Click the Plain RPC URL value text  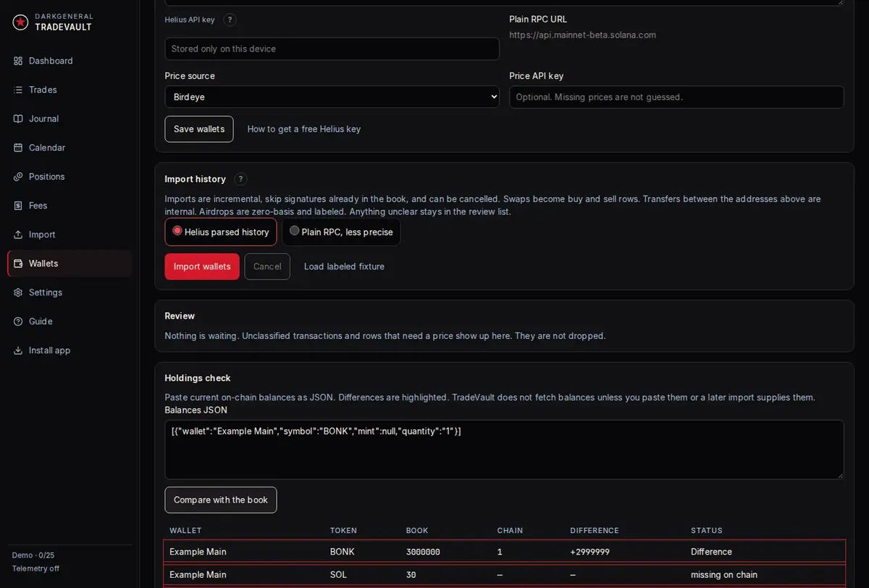point(583,35)
